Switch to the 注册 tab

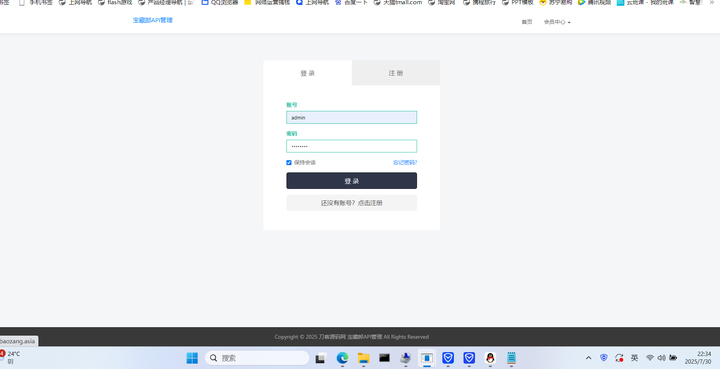[x=396, y=73]
